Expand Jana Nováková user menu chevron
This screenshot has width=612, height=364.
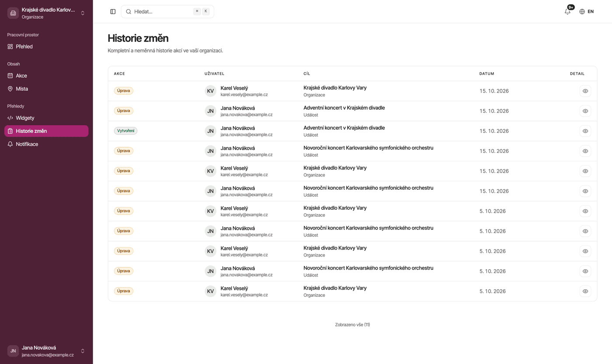point(83,351)
